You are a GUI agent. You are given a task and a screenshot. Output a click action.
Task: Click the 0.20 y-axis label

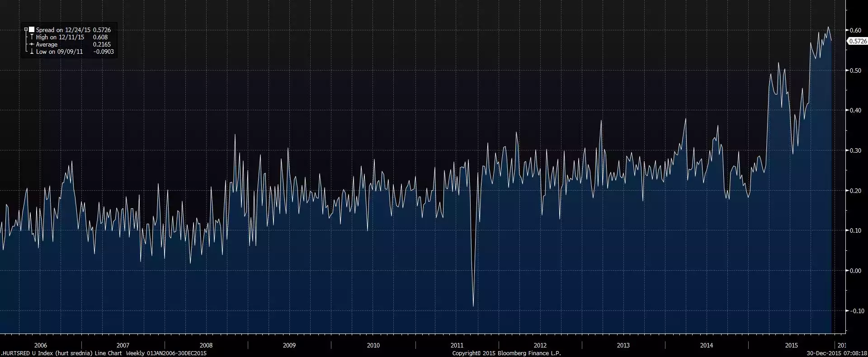point(855,191)
